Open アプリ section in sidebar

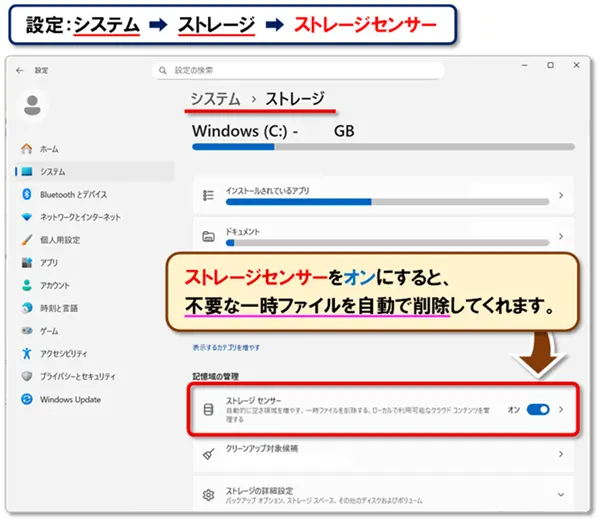pos(95,263)
